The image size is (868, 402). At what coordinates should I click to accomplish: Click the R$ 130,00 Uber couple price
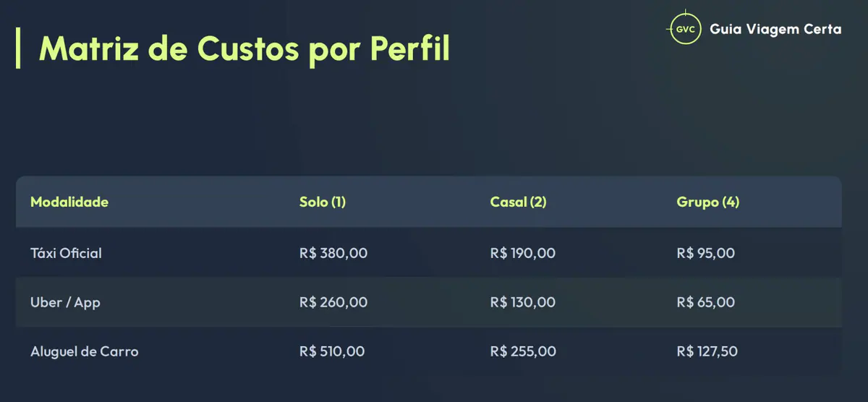pos(523,302)
